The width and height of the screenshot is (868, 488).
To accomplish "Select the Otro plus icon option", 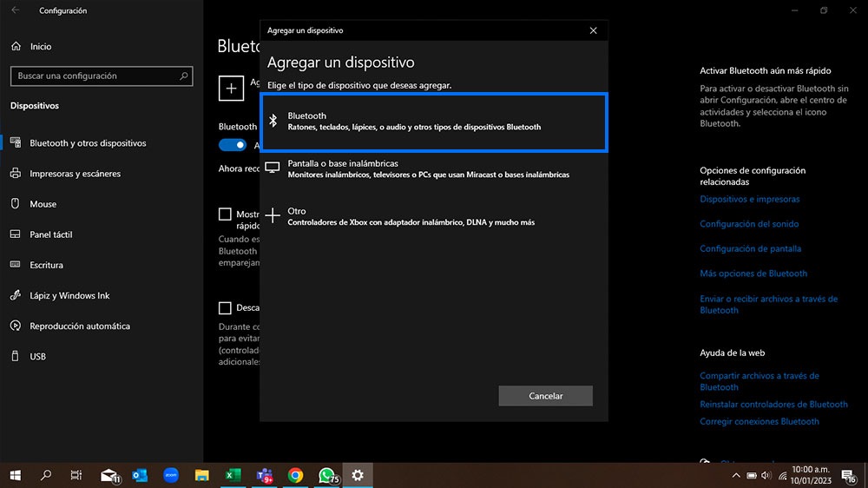I will [273, 216].
